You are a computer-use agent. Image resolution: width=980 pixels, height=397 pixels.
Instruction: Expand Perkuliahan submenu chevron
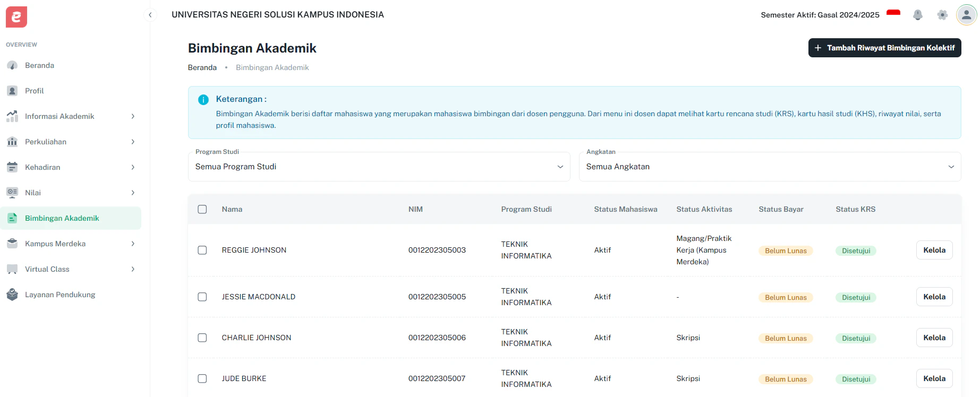(x=133, y=142)
